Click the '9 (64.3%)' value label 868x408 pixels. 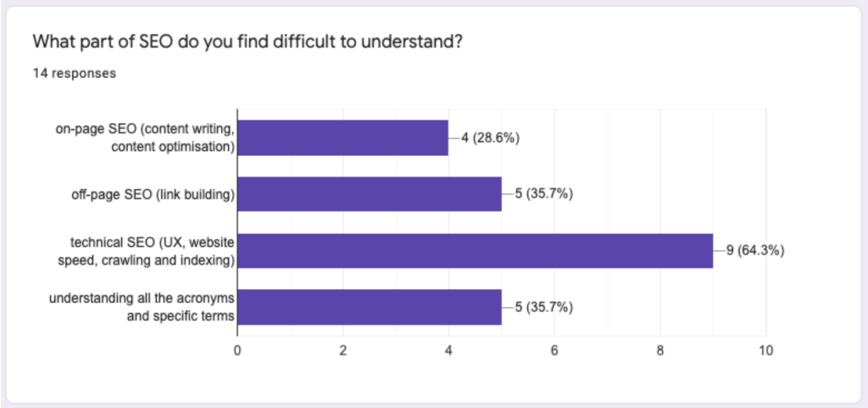[x=755, y=251]
